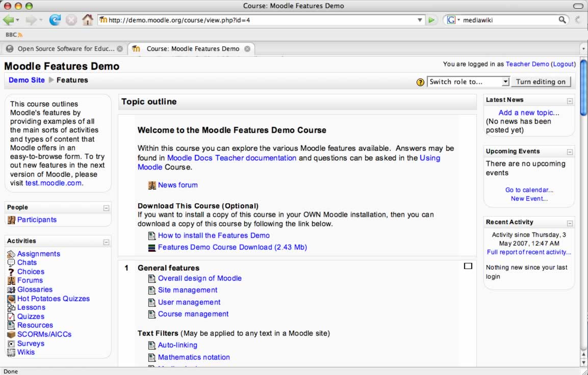Open Moodle Docs Teacher documentation link
Image resolution: width=588 pixels, height=375 pixels.
coord(232,158)
